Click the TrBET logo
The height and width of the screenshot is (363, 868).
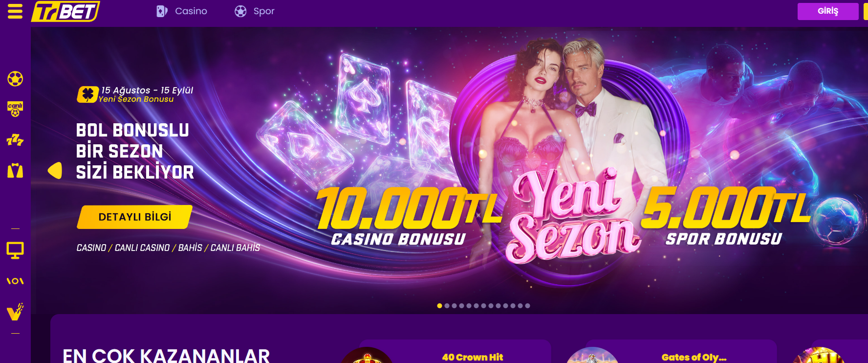(65, 11)
